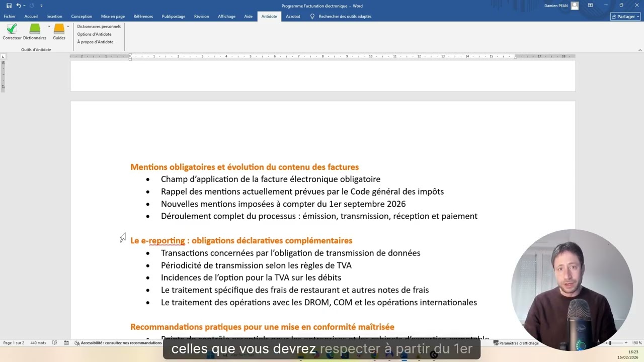
Task: Click the Damien PEAN account avatar
Action: pyautogui.click(x=575, y=6)
